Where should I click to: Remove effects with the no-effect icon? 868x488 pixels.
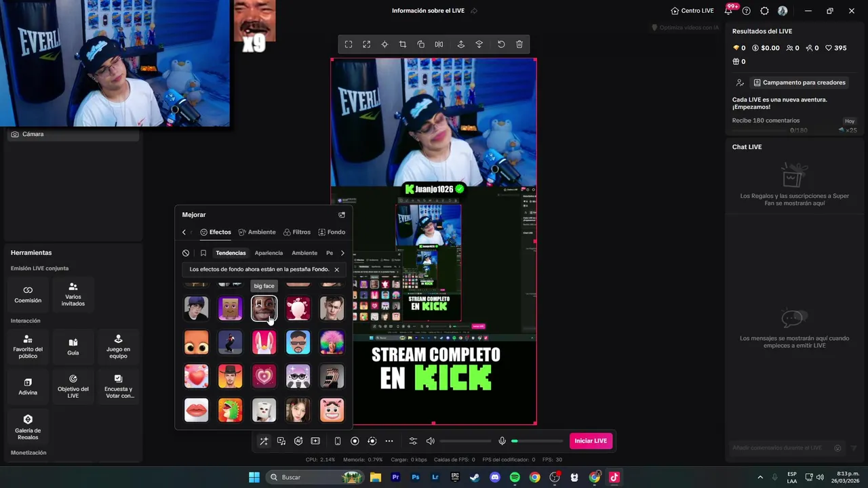coord(186,253)
